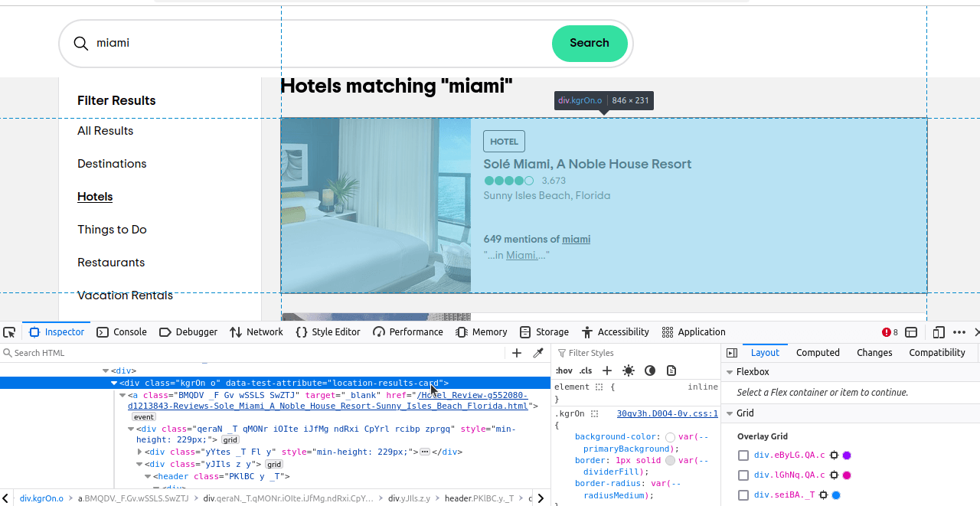The height and width of the screenshot is (506, 980).
Task: Toggle light color scheme simulation
Action: coord(629,371)
